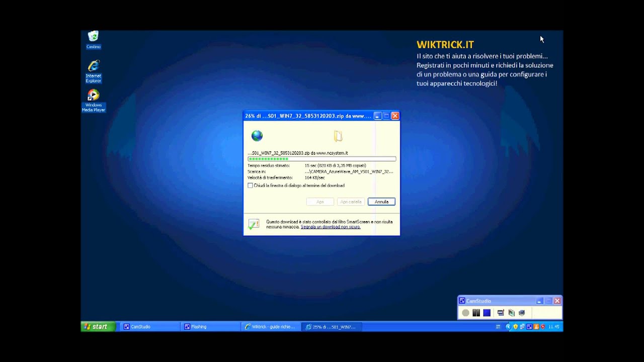Close the CamStudio window
Image resolution: width=644 pixels, height=362 pixels.
tap(557, 301)
